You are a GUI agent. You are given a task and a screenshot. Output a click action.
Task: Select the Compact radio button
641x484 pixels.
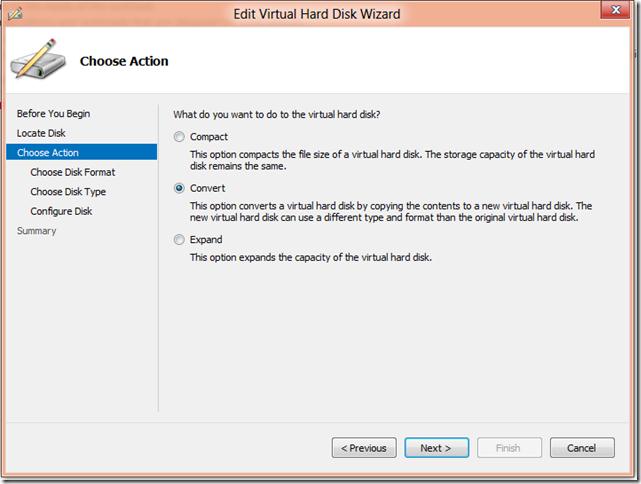coord(179,137)
